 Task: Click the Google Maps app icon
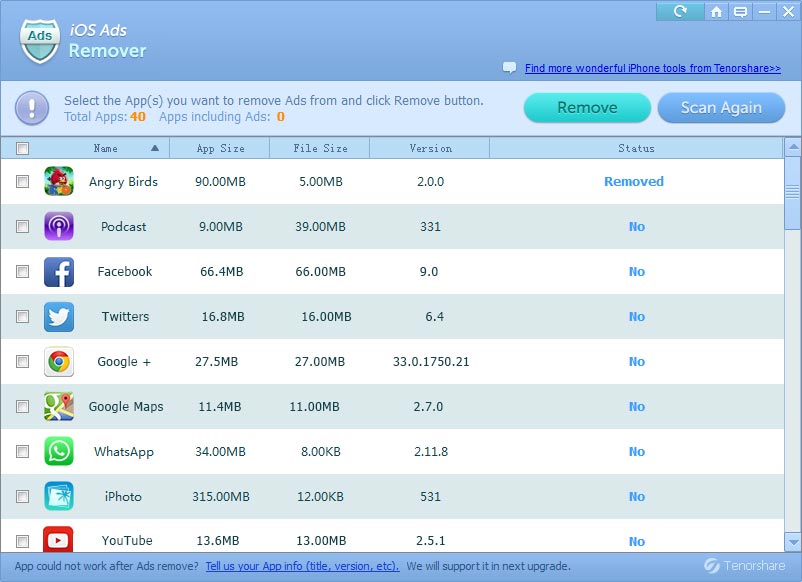(x=59, y=407)
